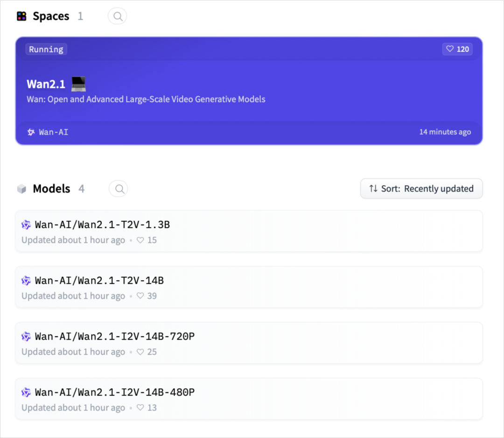Click the Running status badge
The width and height of the screenshot is (504, 438).
click(x=46, y=49)
